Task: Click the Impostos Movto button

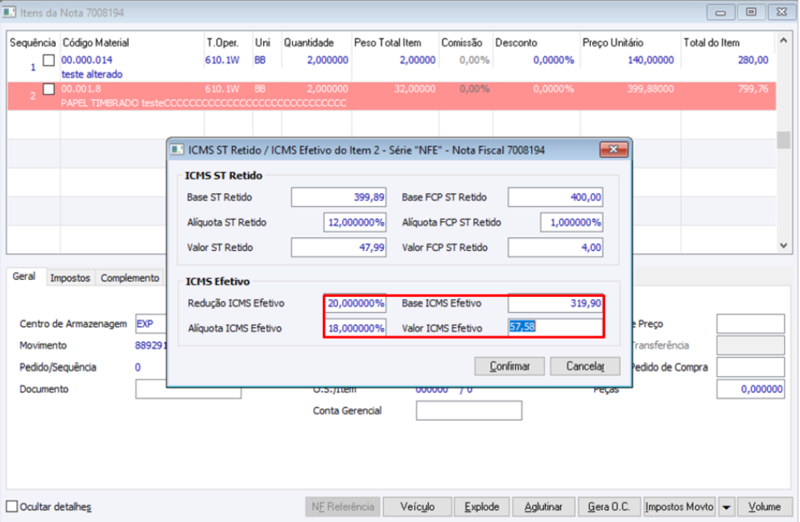Action: pos(679,507)
